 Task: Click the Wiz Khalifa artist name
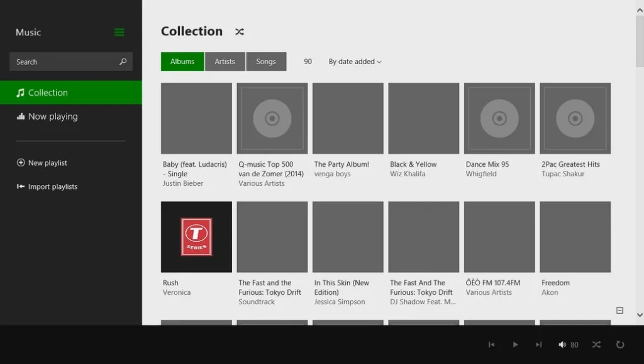(x=408, y=174)
